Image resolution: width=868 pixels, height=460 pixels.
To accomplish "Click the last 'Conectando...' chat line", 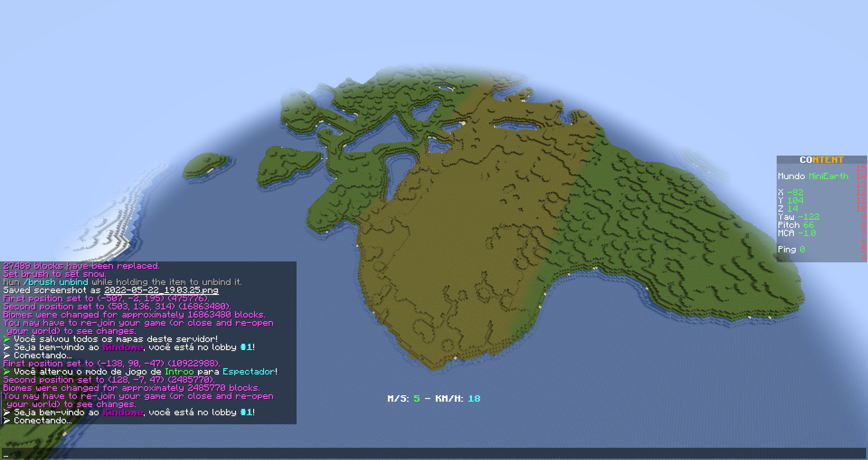I will [x=38, y=420].
